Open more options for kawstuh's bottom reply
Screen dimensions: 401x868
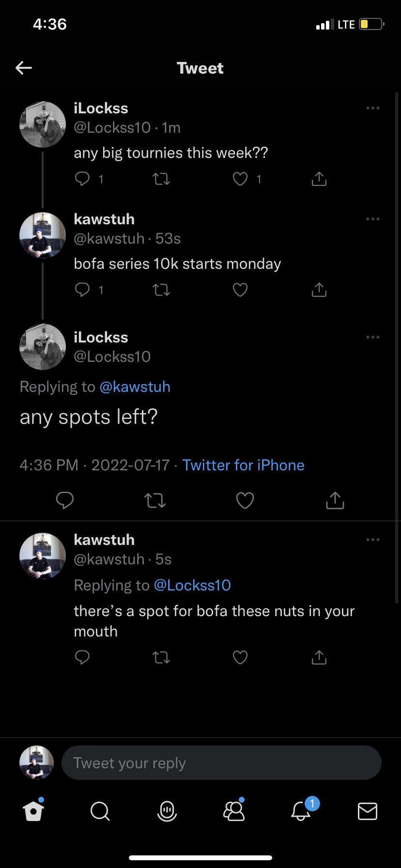click(x=373, y=540)
